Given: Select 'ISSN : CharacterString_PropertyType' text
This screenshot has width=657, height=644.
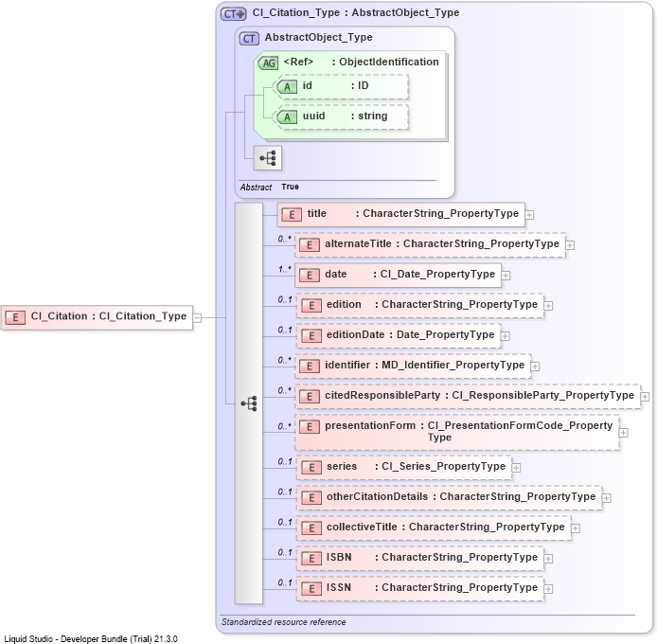Looking at the screenshot, I should (432, 587).
